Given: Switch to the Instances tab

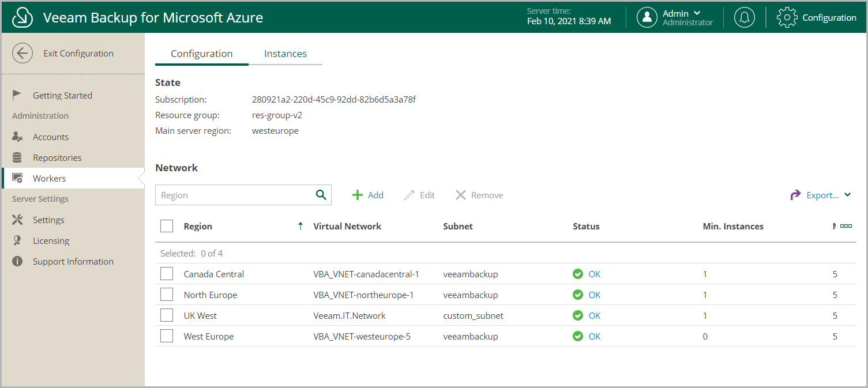Looking at the screenshot, I should pos(285,54).
